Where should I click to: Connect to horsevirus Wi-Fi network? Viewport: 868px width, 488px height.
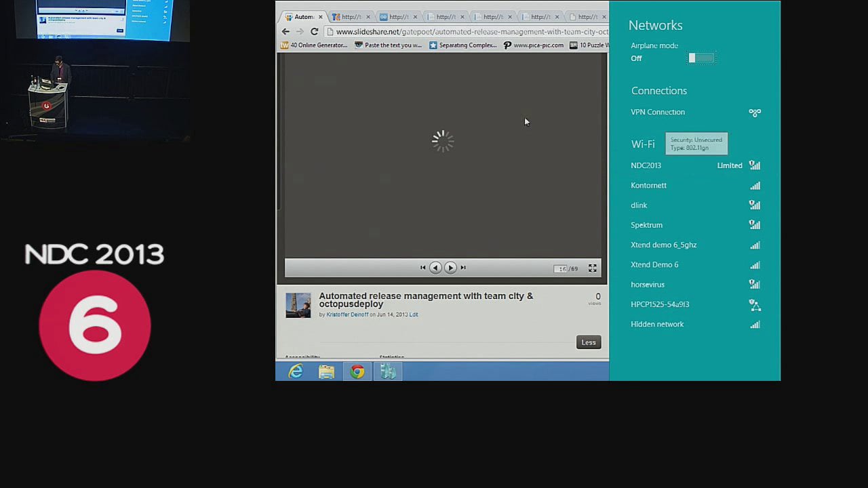pos(695,285)
